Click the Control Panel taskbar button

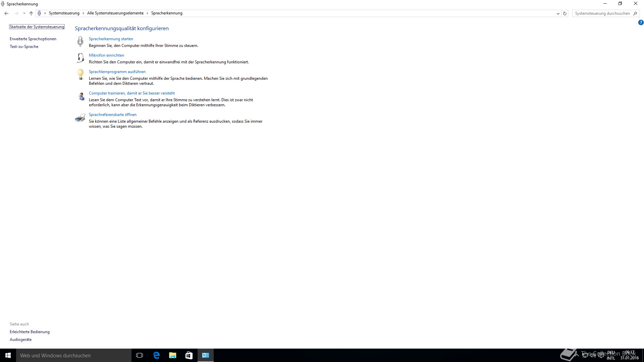206,355
